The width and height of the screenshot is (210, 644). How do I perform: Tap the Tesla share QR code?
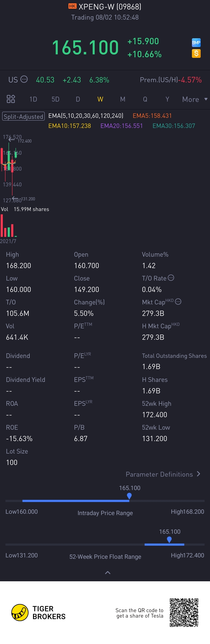tap(184, 613)
